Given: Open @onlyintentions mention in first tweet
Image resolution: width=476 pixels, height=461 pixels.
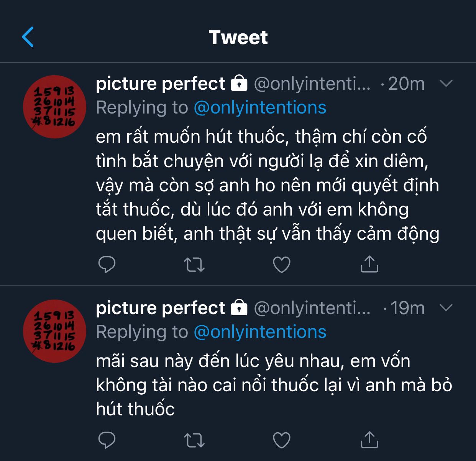Looking at the screenshot, I should (x=260, y=108).
